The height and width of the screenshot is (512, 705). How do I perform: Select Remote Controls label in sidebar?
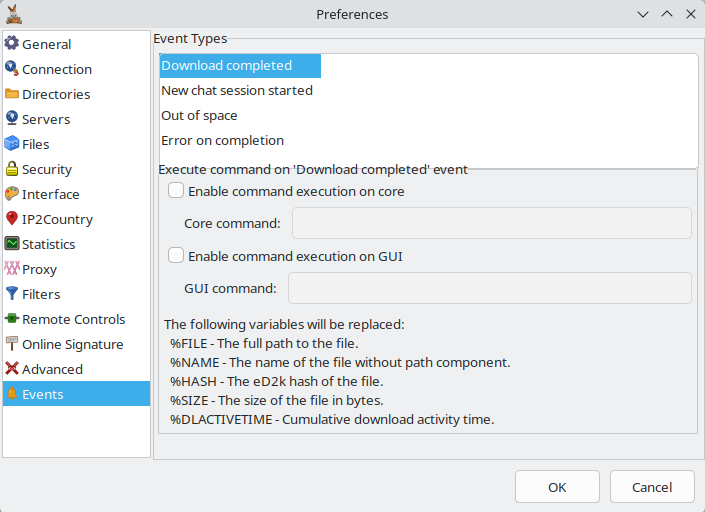[x=74, y=319]
